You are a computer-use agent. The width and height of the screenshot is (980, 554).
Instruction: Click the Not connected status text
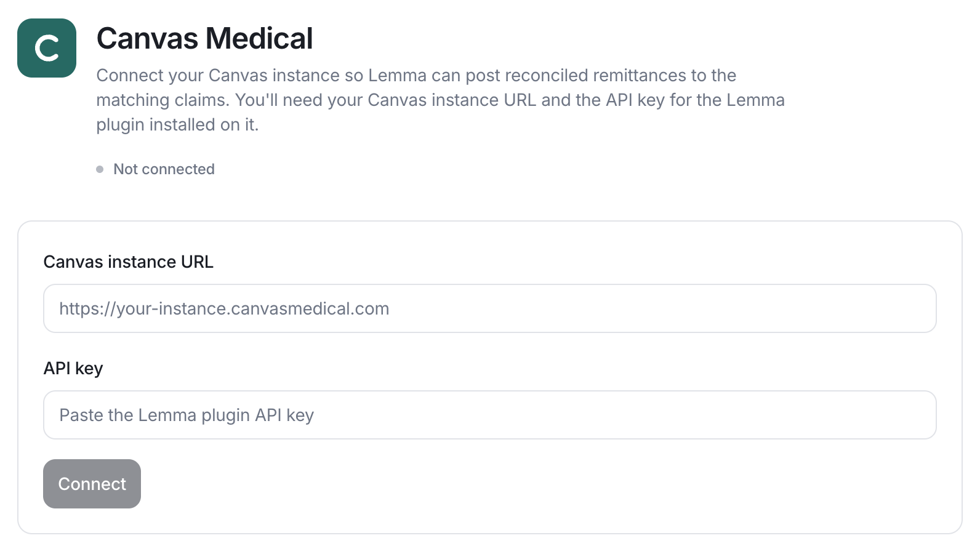tap(164, 169)
